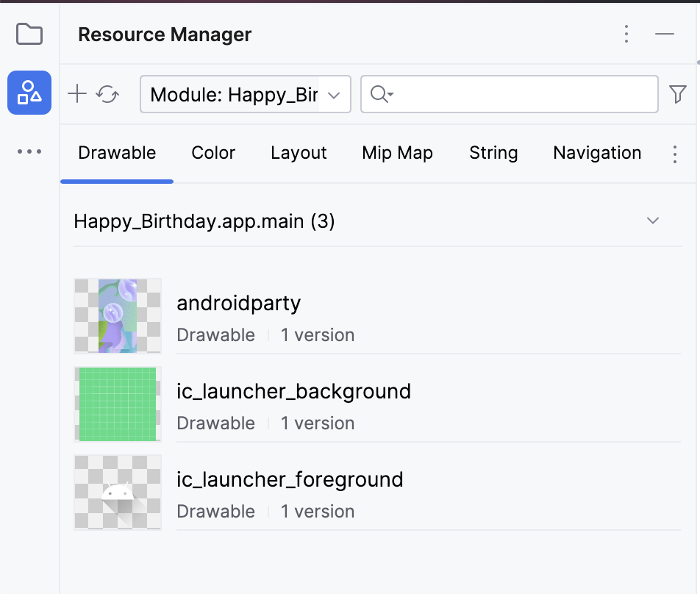Open Resource Manager panel options menu

(626, 34)
